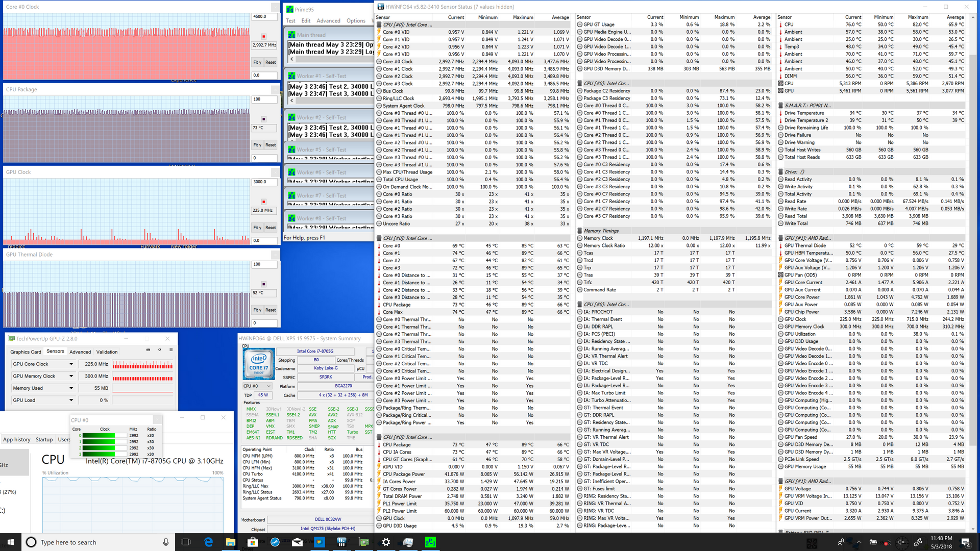The height and width of the screenshot is (551, 980).
Task: Open File Explorer from the taskbar
Action: (230, 542)
